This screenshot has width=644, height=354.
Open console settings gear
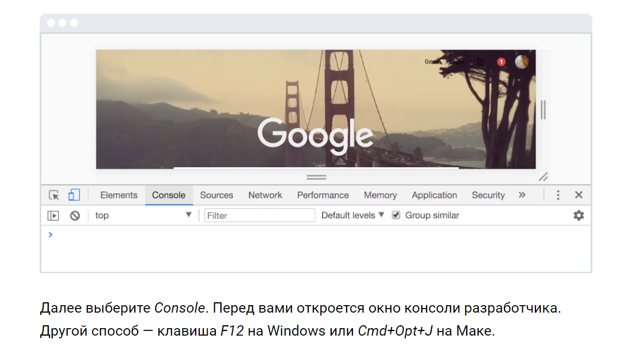pos(579,216)
